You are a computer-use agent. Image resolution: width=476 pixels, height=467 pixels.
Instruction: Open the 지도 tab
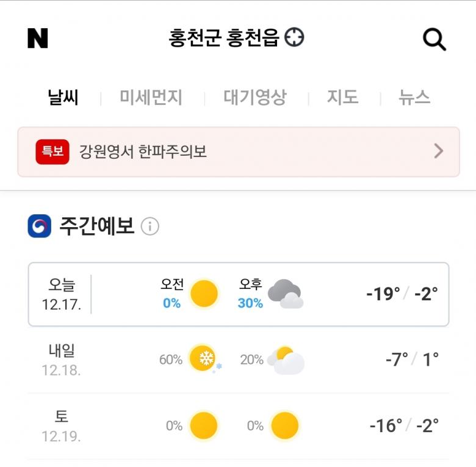click(342, 98)
